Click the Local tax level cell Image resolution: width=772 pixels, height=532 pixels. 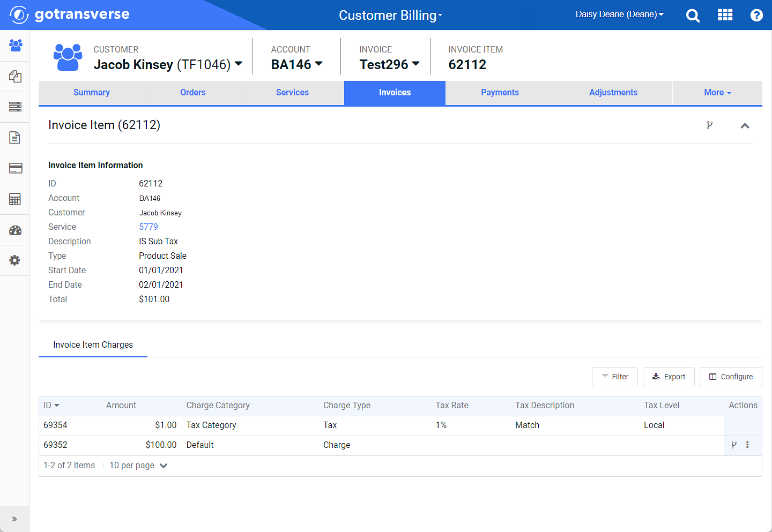pos(654,425)
